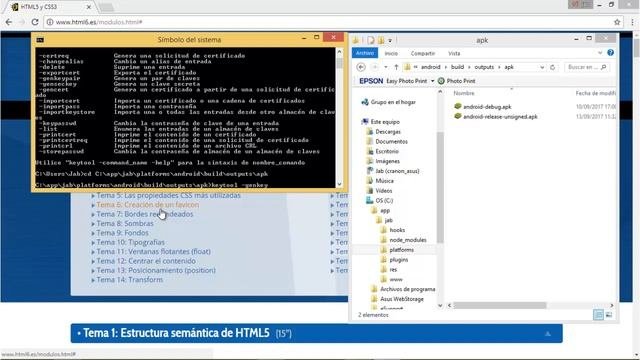
Task: Open Explorer help question mark icon
Action: pos(610,53)
